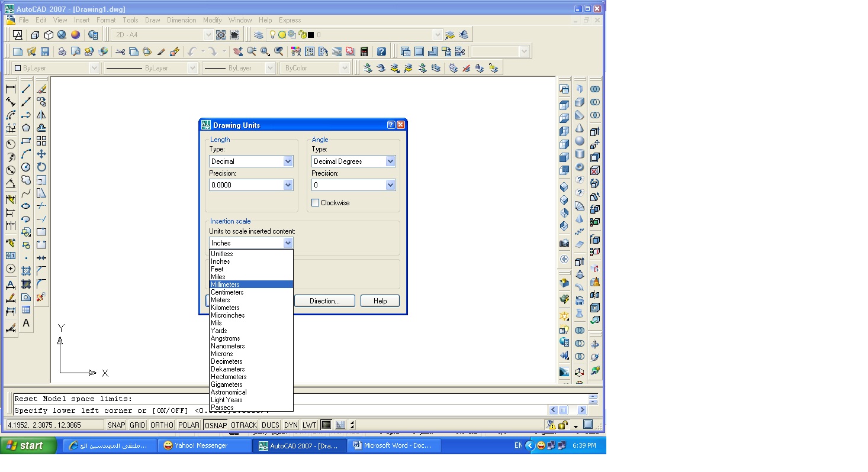Toggle POLAR tracking in status bar
The image size is (868, 472).
point(189,425)
